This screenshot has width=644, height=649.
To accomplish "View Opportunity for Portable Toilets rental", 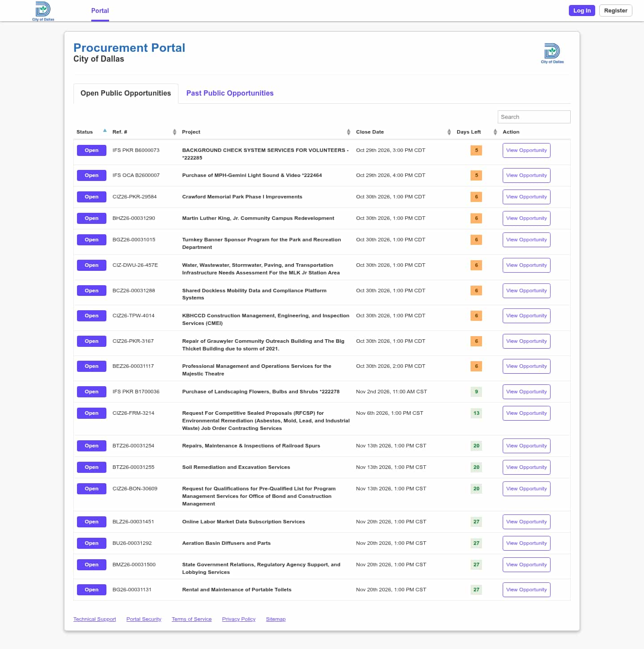I will pyautogui.click(x=526, y=590).
